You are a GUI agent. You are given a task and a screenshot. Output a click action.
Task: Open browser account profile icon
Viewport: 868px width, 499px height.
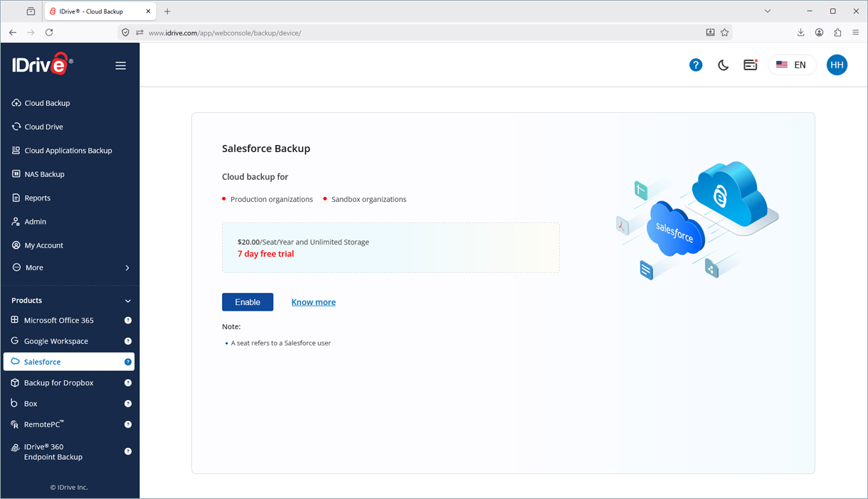(x=819, y=33)
